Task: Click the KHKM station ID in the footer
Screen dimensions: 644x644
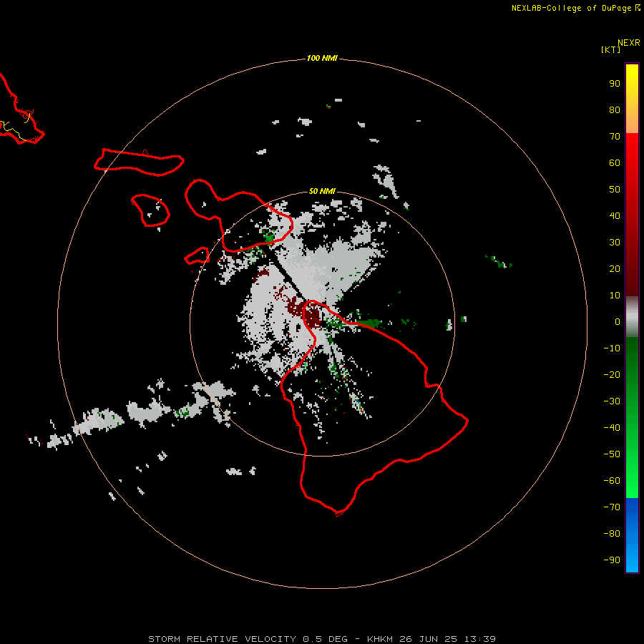Action: 380,639
